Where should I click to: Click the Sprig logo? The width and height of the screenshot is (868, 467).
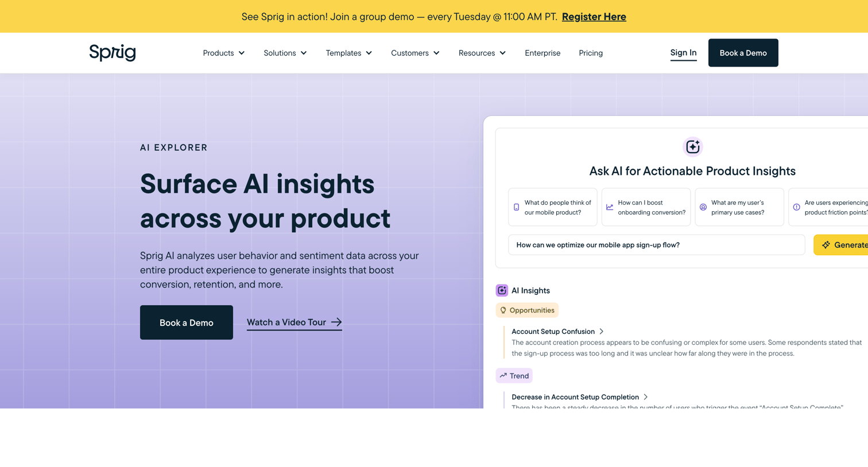(x=113, y=53)
